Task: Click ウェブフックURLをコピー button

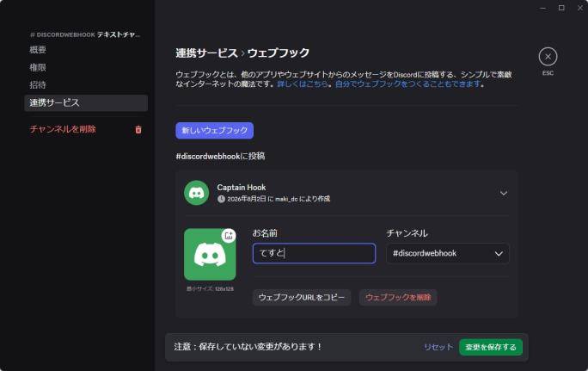Action: tap(302, 297)
